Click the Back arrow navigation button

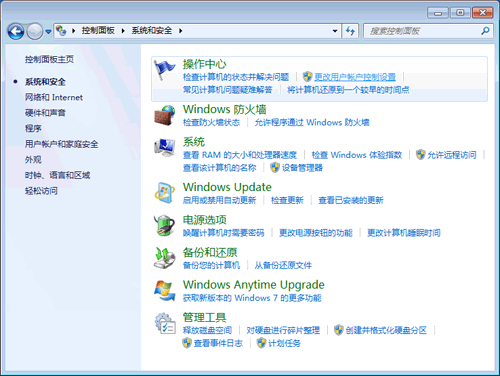coord(16,32)
